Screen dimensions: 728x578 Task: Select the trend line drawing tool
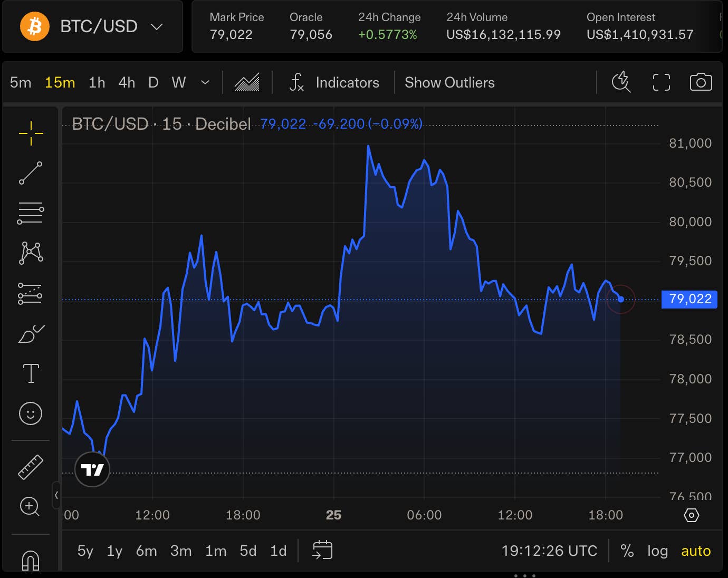31,173
